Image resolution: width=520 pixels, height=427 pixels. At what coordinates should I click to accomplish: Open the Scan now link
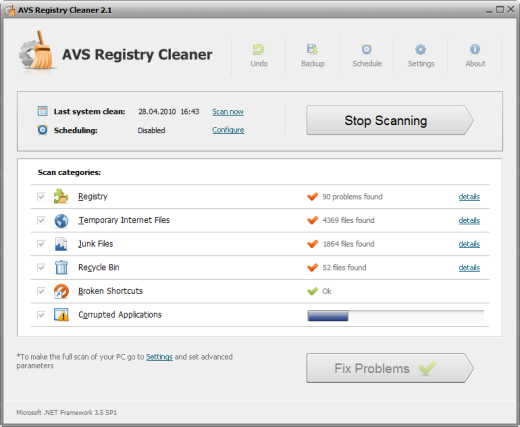click(228, 112)
